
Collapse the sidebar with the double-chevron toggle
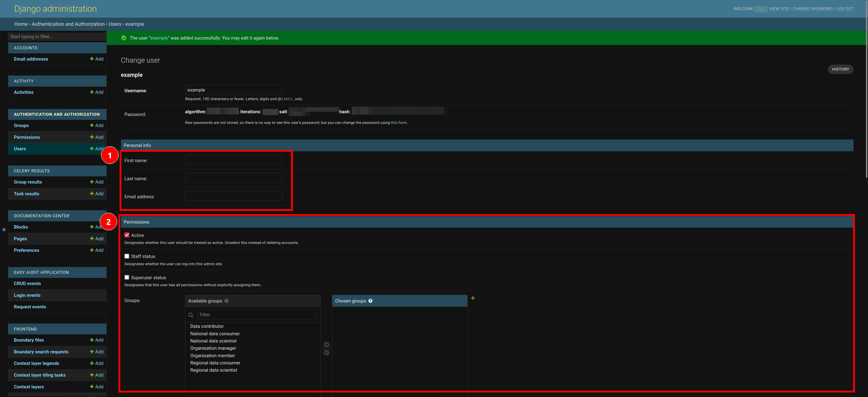4,229
